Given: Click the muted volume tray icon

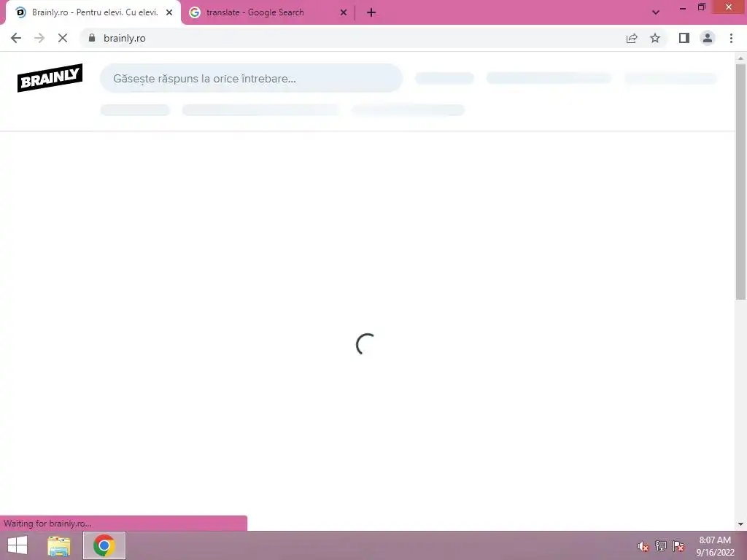Looking at the screenshot, I should (643, 546).
